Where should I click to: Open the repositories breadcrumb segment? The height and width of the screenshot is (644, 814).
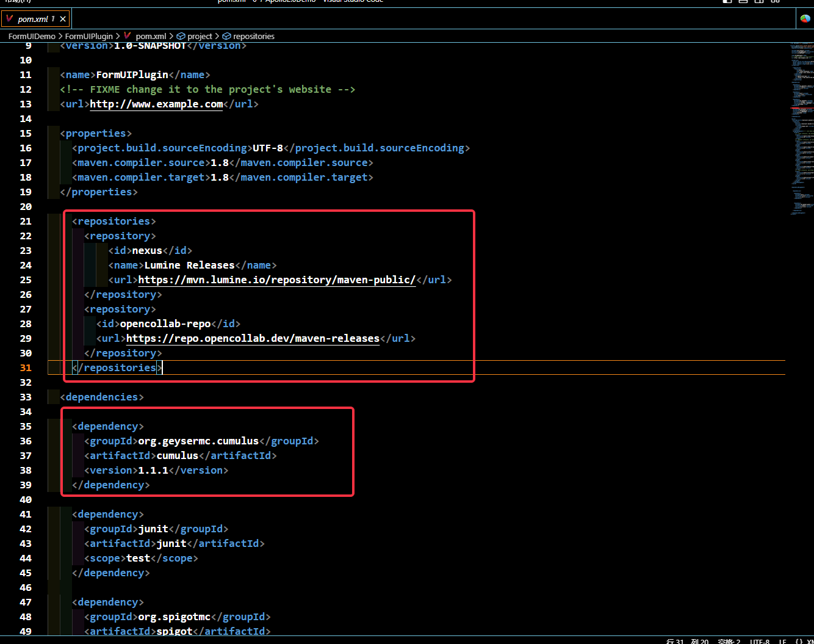tap(254, 36)
